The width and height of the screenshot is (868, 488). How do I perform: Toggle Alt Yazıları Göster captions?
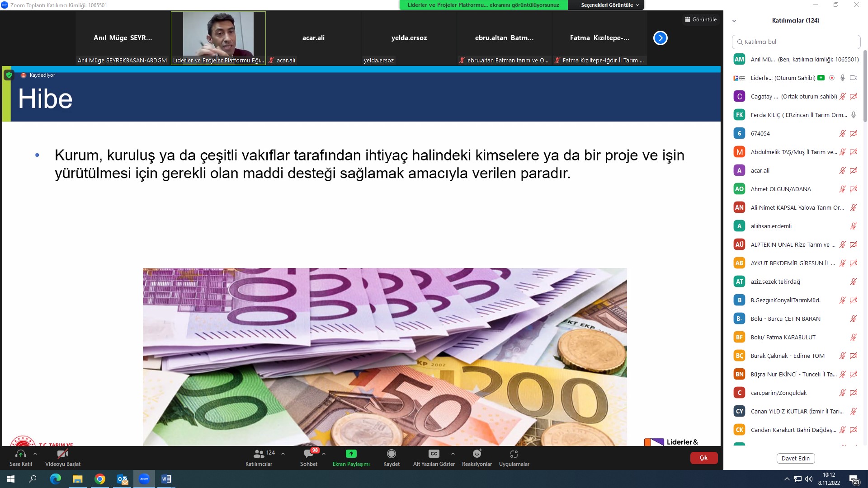434,454
